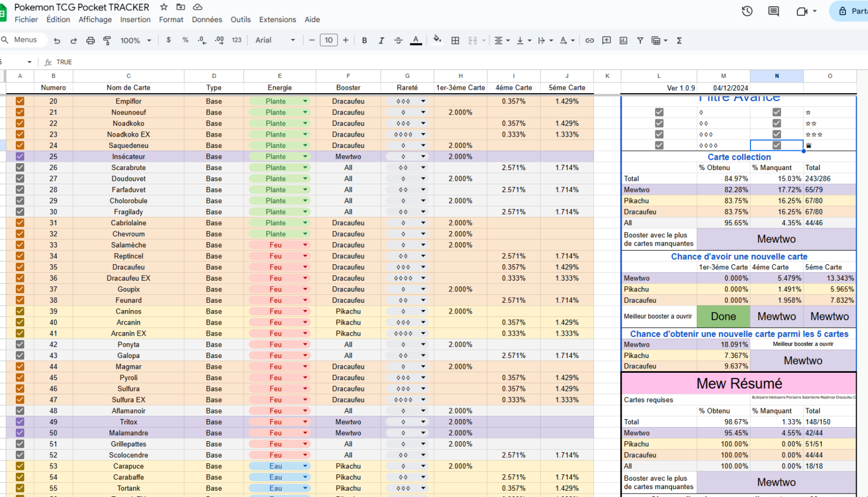Open version history clock icon
The width and height of the screenshot is (868, 497).
coord(747,11)
